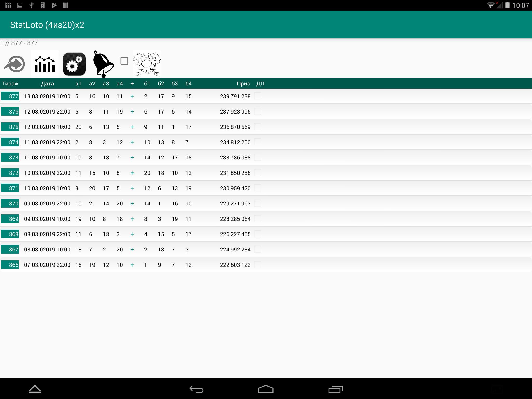Enable the checkbox toggle element

[124, 62]
